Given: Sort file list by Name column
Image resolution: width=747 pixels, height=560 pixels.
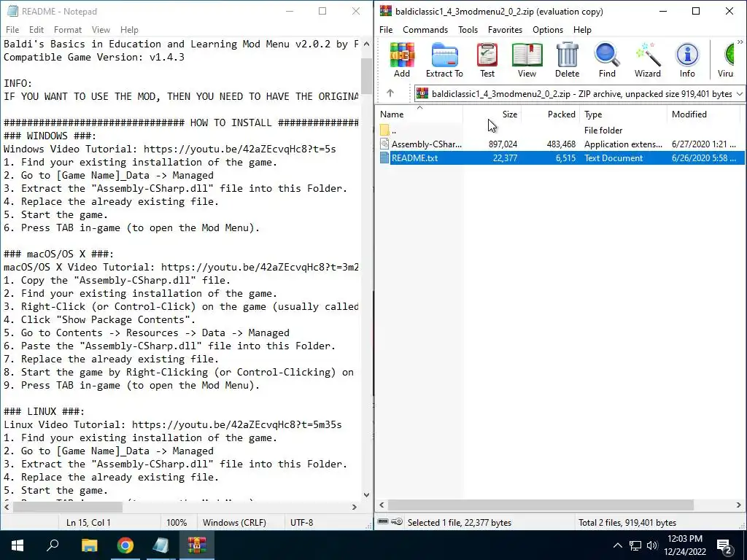Looking at the screenshot, I should coord(419,114).
